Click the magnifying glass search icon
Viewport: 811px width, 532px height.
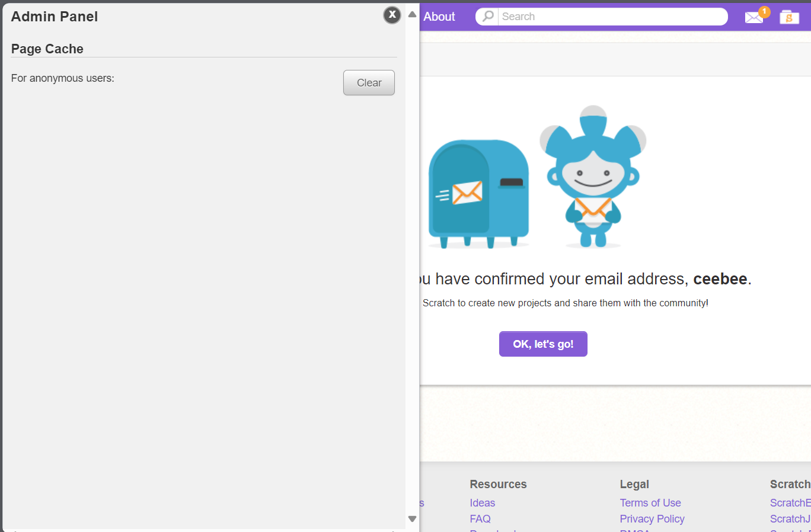[487, 17]
